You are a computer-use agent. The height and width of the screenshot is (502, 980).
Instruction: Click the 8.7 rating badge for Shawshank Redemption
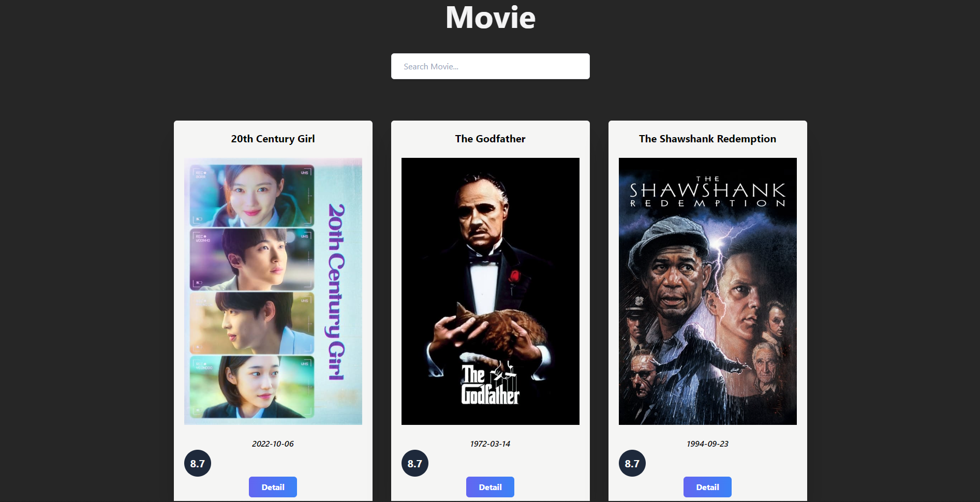pos(632,463)
